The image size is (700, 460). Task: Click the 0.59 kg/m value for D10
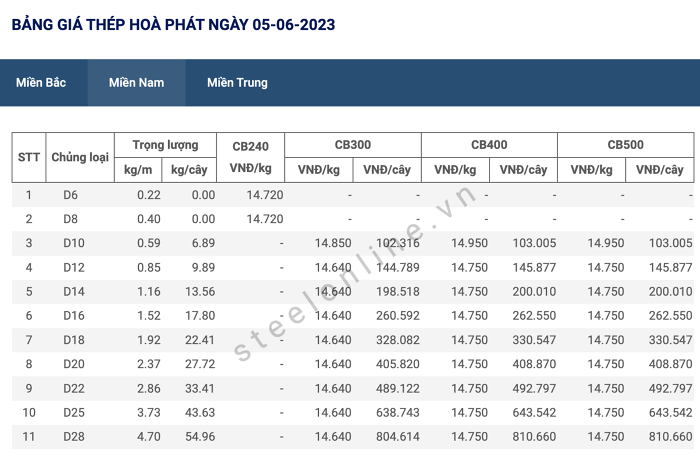click(149, 243)
